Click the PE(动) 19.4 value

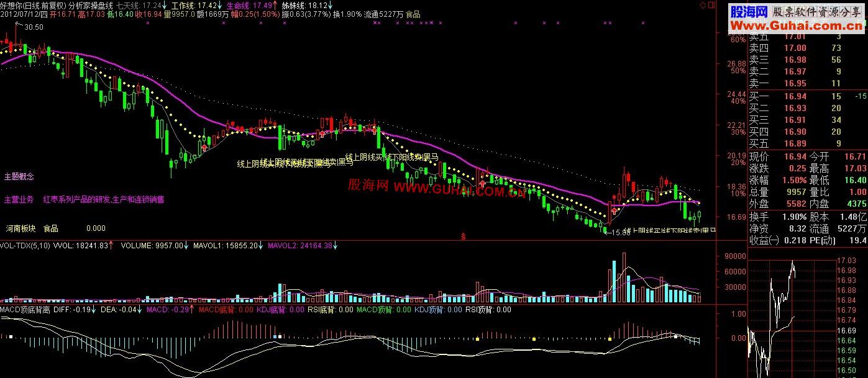pyautogui.click(x=859, y=240)
